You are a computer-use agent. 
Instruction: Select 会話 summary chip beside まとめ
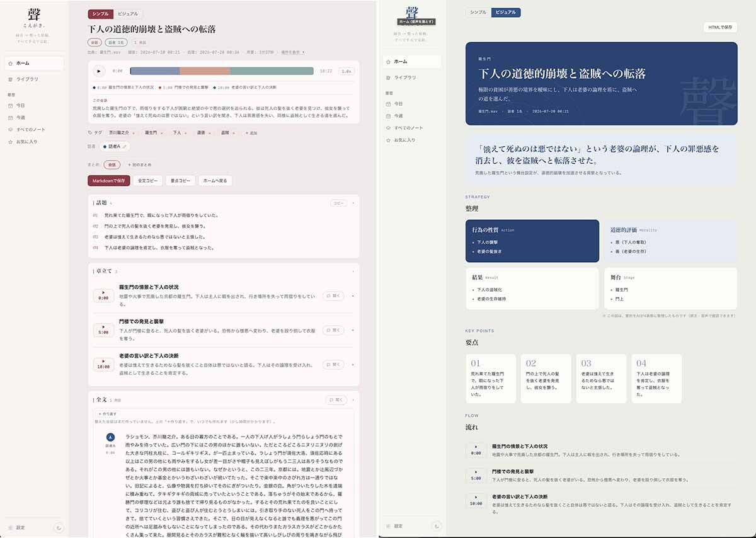112,164
